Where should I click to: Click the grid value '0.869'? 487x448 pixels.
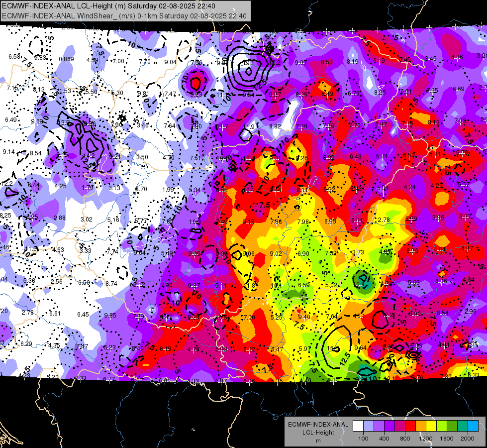tap(67, 59)
